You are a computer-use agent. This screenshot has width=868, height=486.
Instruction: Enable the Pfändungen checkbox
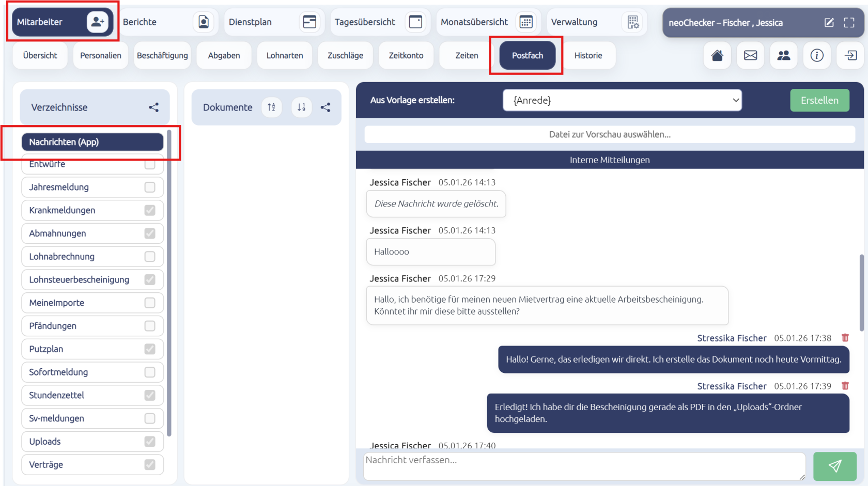(x=150, y=326)
